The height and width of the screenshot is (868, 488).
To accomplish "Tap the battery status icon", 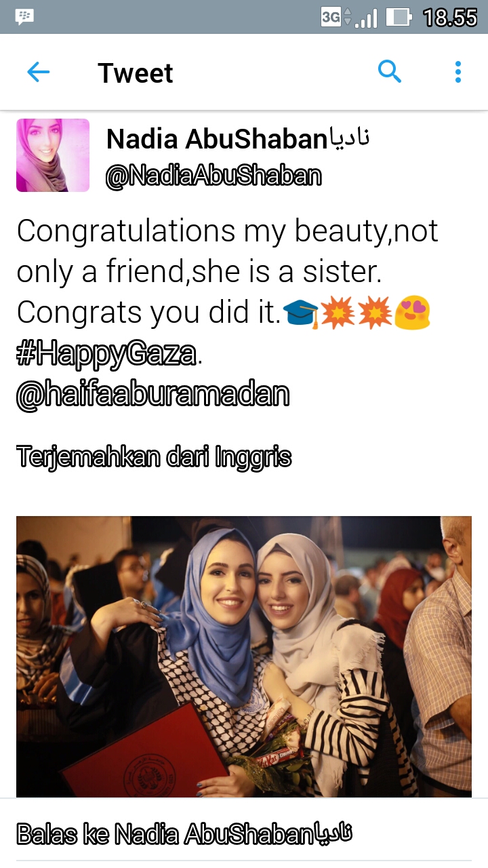I will click(399, 17).
